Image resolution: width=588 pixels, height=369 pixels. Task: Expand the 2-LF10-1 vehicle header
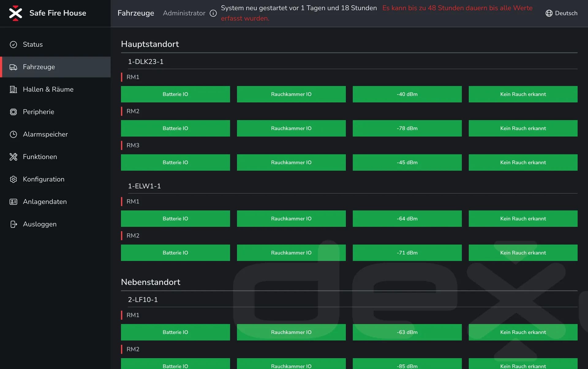click(x=143, y=299)
